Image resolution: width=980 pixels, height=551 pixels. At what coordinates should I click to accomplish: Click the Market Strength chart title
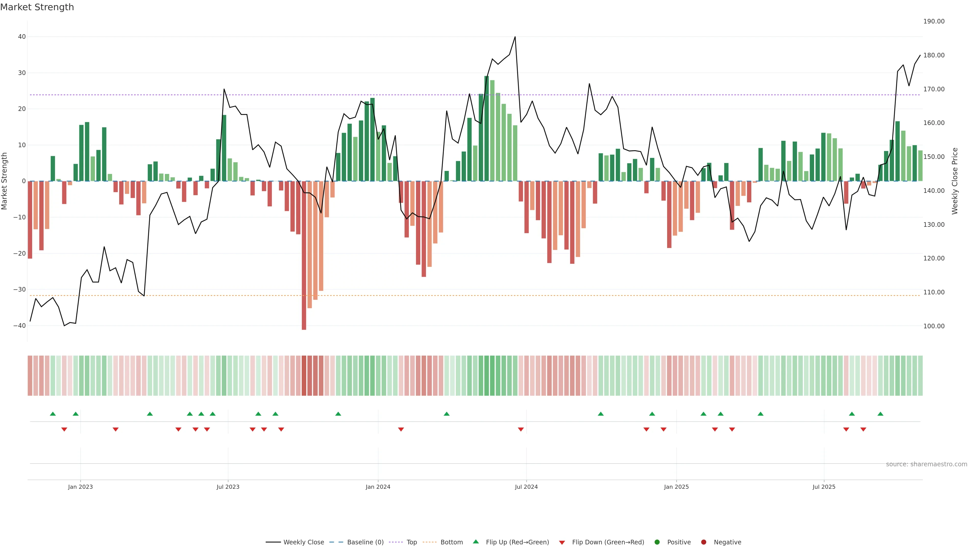pyautogui.click(x=37, y=7)
